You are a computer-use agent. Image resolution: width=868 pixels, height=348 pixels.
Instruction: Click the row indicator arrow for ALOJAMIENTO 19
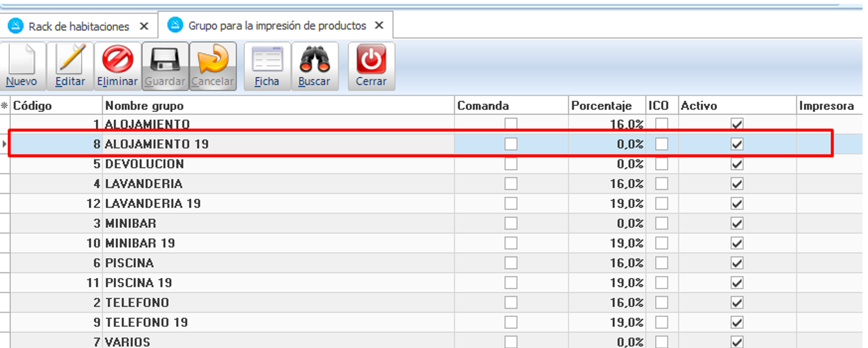(5, 144)
